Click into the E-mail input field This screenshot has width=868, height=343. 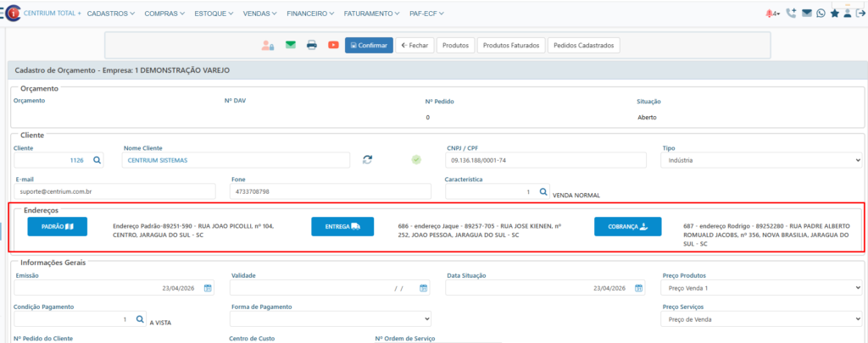(x=116, y=192)
